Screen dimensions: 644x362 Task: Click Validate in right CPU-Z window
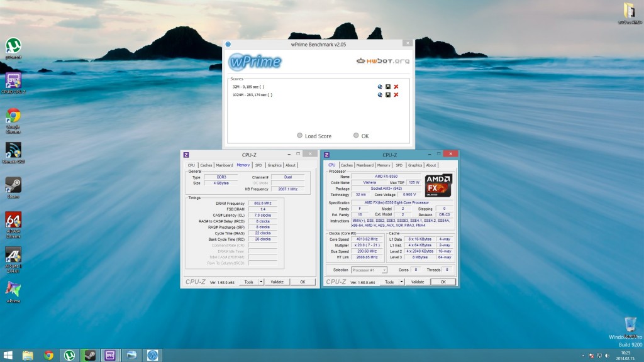click(x=418, y=282)
